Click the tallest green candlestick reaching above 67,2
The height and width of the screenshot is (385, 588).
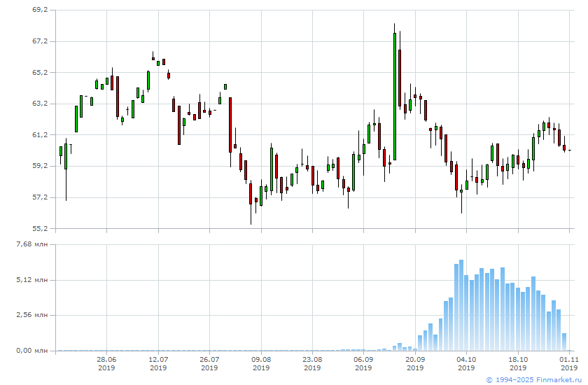pyautogui.click(x=395, y=97)
